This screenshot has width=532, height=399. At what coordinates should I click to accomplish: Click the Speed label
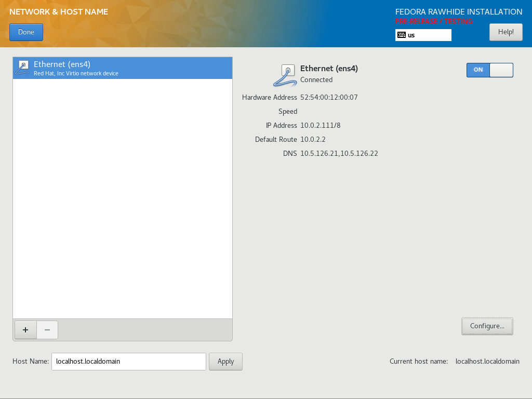point(288,112)
